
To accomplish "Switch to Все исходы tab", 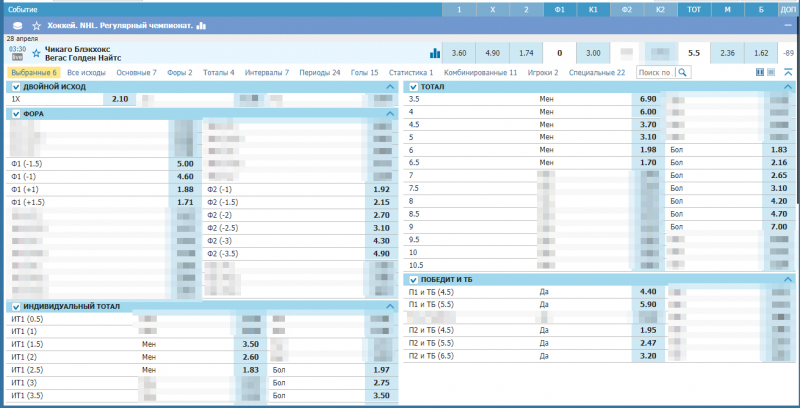I will (x=88, y=73).
